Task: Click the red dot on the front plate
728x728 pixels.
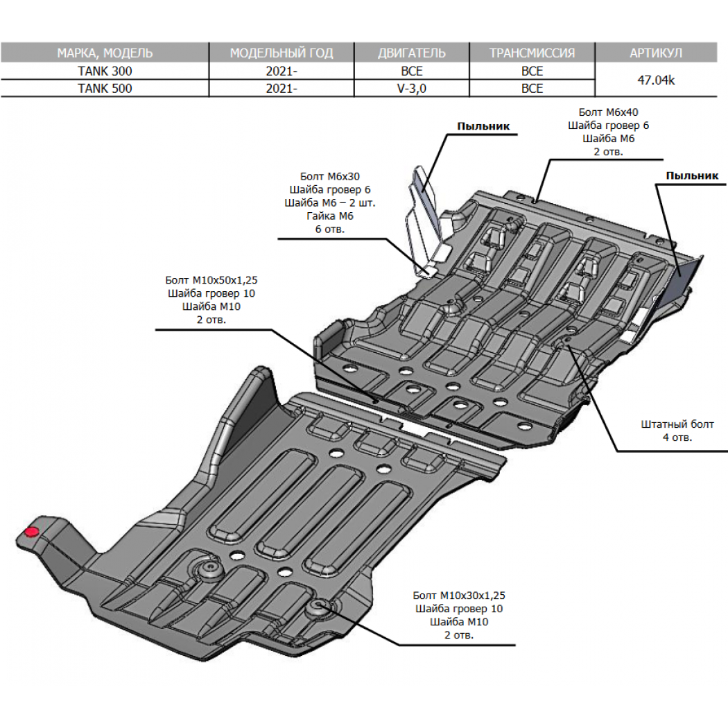Action: click(32, 532)
